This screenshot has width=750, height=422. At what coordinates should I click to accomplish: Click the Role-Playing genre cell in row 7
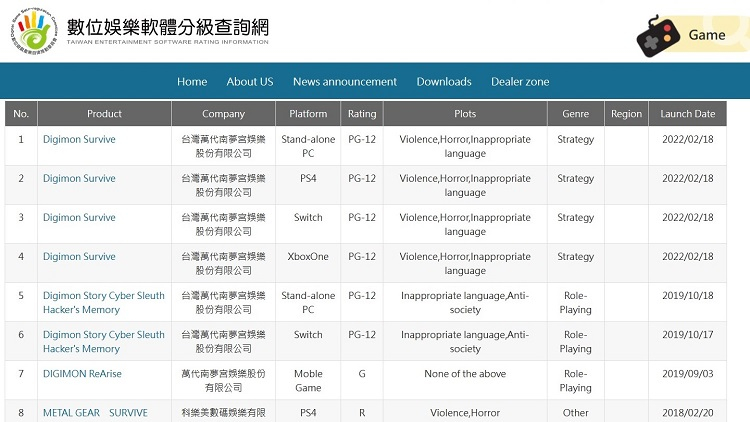(575, 380)
